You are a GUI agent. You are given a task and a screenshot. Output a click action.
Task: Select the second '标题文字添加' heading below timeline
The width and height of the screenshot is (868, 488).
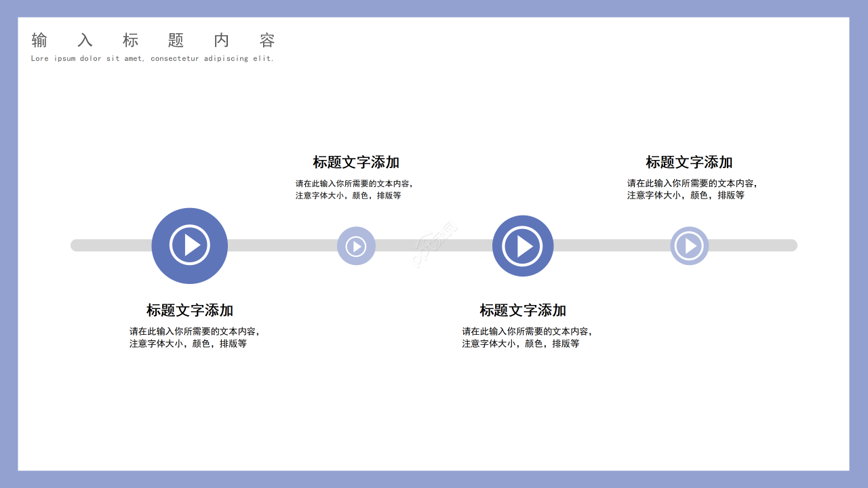[523, 310]
